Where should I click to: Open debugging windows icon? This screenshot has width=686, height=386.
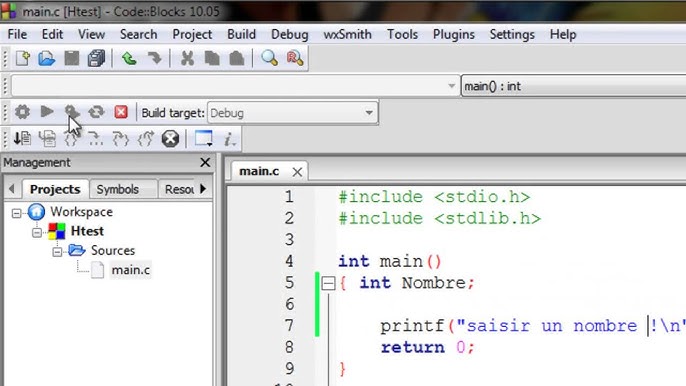[x=204, y=139]
